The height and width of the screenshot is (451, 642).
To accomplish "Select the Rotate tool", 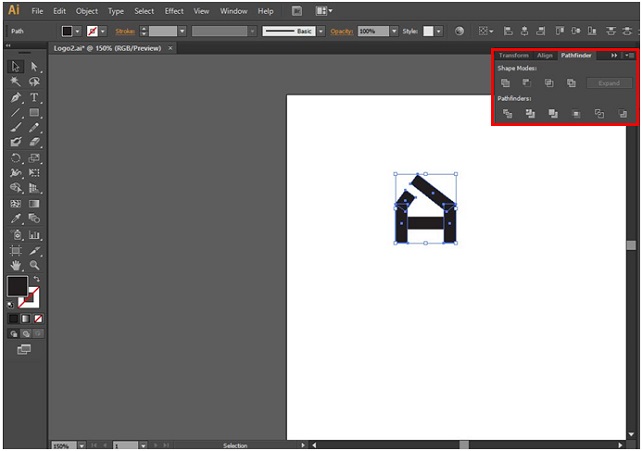I will [16, 158].
